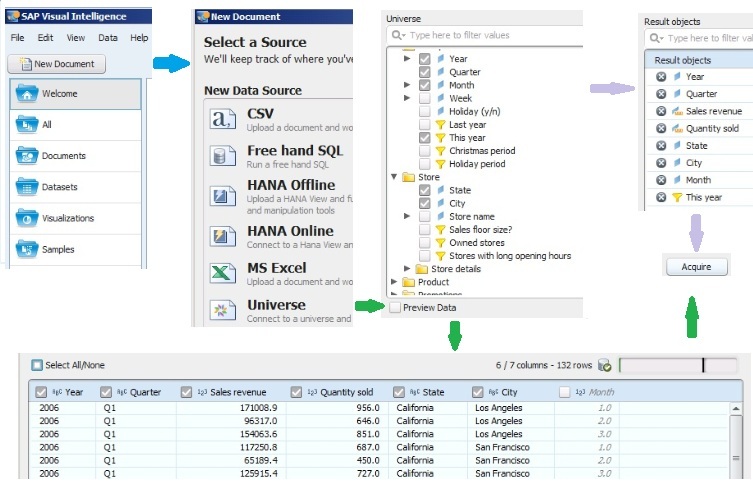Screen dimensions: 753x492
Task: Select the MS Excel 'Upload a document' entry
Action: (x=281, y=274)
